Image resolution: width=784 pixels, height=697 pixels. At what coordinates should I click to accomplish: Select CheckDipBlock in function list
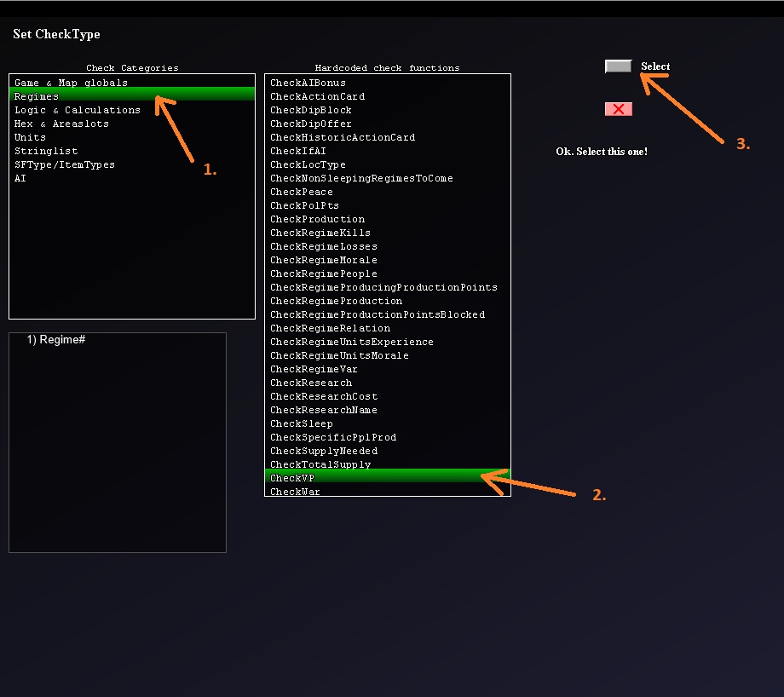tap(388, 110)
